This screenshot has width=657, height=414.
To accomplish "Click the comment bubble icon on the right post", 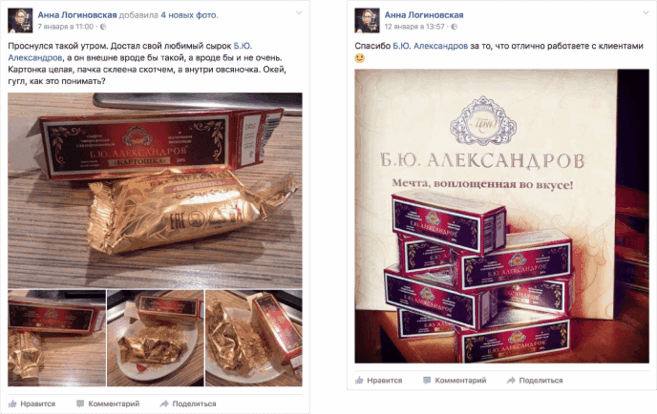I will (427, 380).
